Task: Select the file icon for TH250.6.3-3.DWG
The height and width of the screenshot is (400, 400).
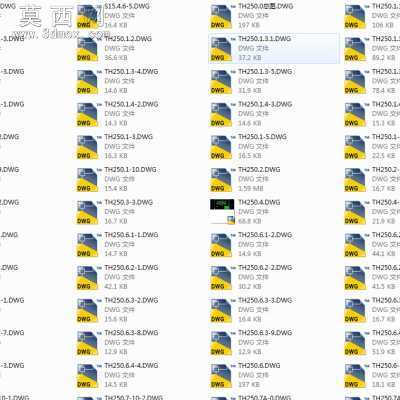Action: 221,311
